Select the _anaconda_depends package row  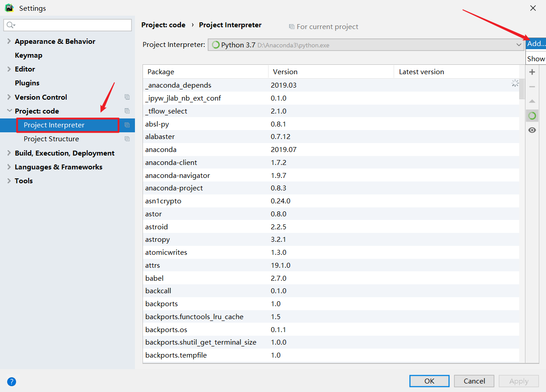[331, 85]
